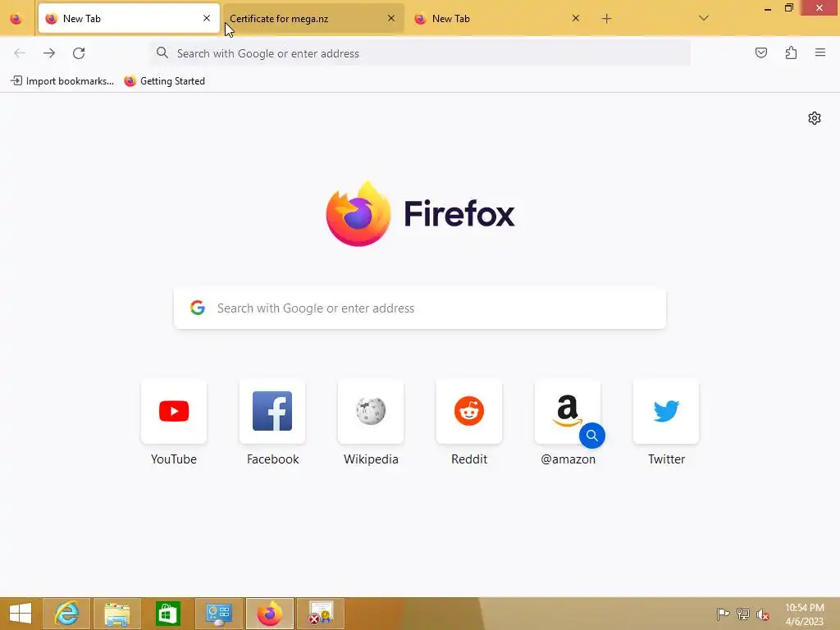The image size is (840, 630).
Task: Click the muted volume tray icon
Action: pyautogui.click(x=763, y=614)
